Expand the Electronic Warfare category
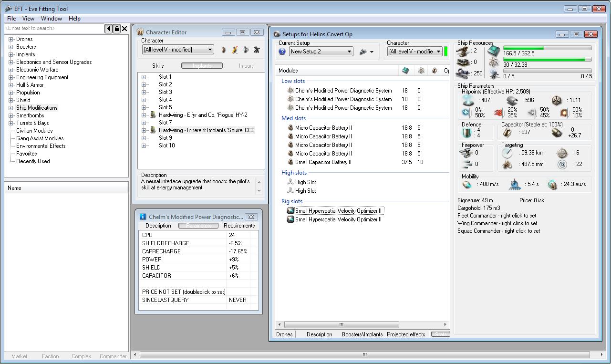Viewport: 611px width, 364px height. coord(10,70)
